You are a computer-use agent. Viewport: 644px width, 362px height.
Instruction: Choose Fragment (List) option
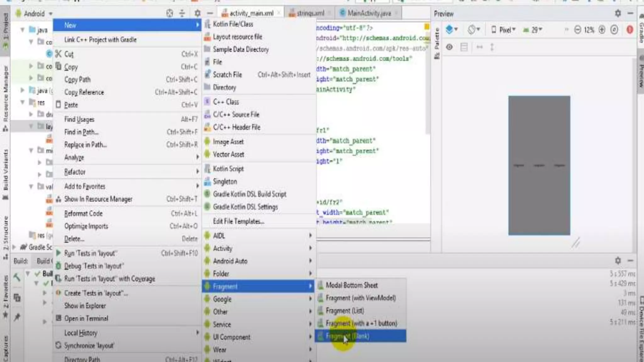(x=345, y=311)
